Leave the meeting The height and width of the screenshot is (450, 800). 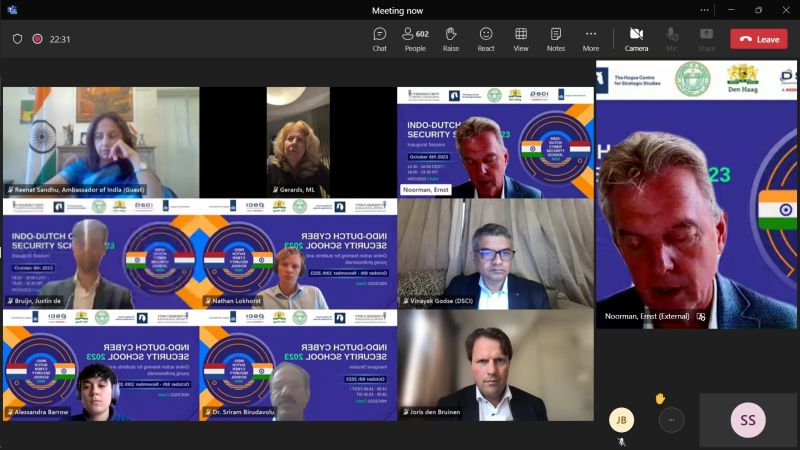click(759, 39)
